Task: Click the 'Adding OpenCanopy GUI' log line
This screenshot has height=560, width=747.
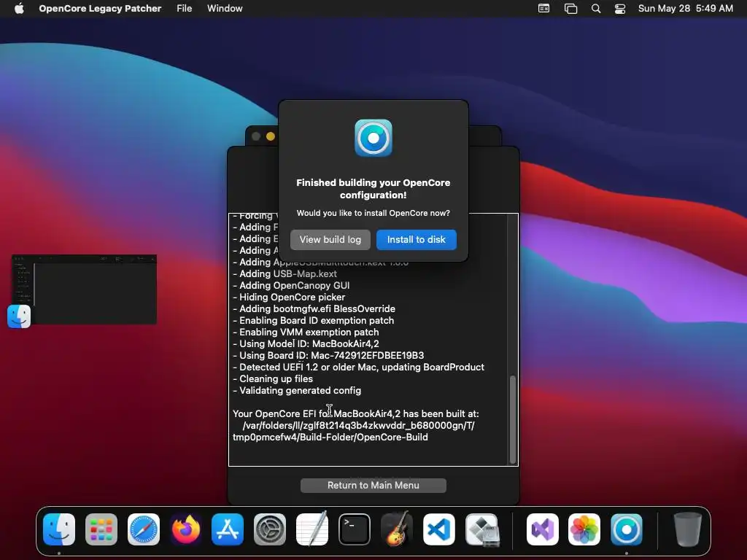Action: coord(291,285)
